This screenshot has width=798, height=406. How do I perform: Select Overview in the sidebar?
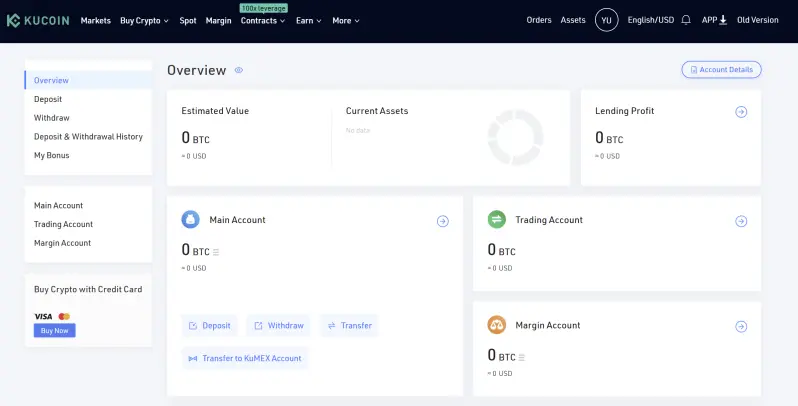[x=89, y=80]
